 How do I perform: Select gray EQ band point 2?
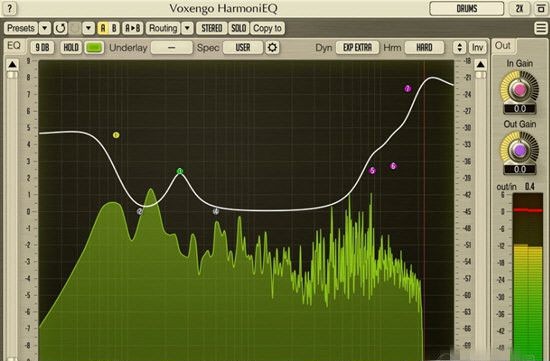140,212
